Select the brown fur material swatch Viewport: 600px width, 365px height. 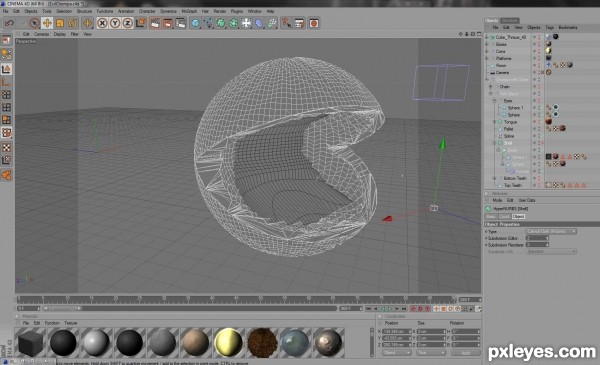click(x=262, y=342)
